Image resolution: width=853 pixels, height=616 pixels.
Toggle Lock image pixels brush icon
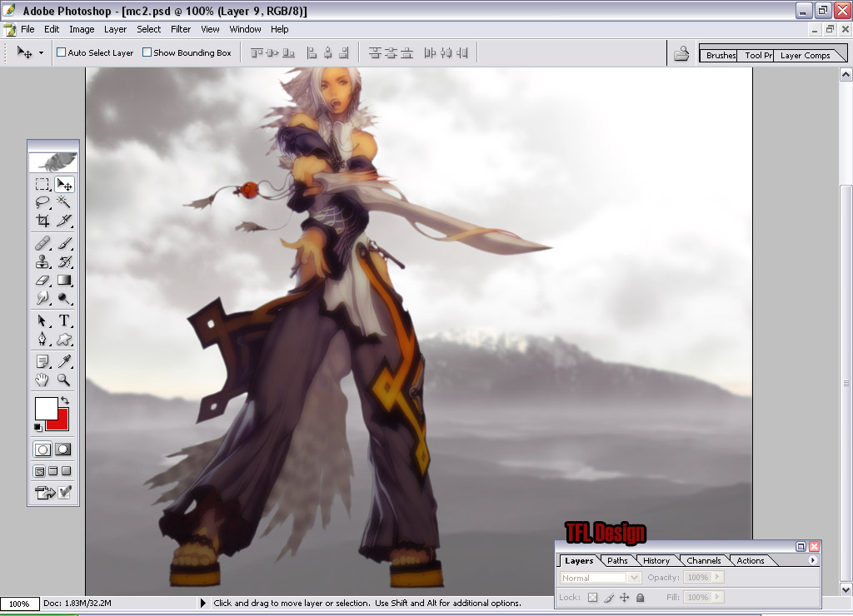609,598
